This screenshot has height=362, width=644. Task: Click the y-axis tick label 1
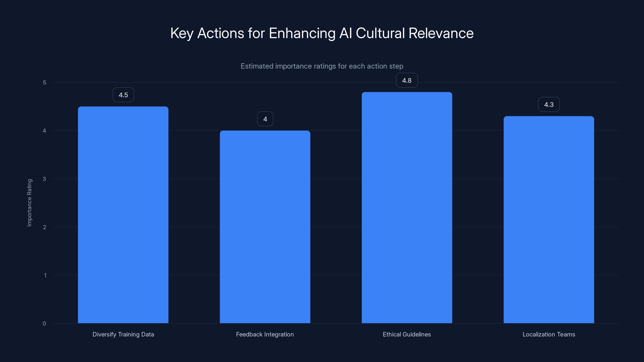(45, 275)
